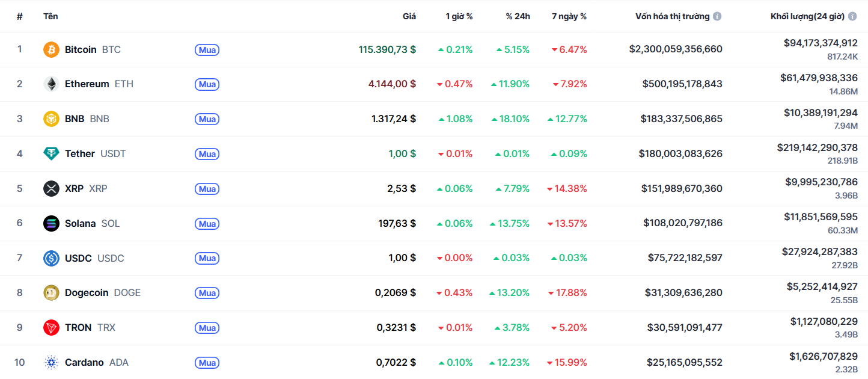Click the BNB yellow logo icon
This screenshot has width=868, height=379.
(52, 119)
